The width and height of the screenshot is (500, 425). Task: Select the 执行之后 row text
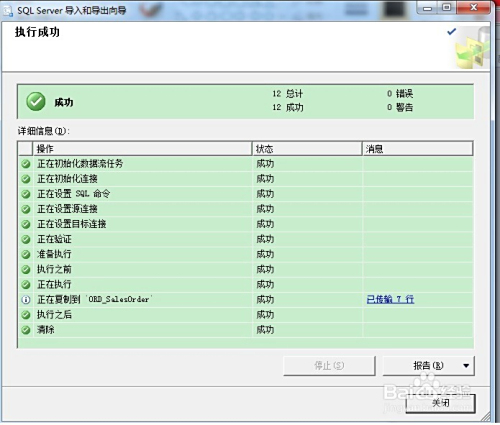pyautogui.click(x=54, y=314)
